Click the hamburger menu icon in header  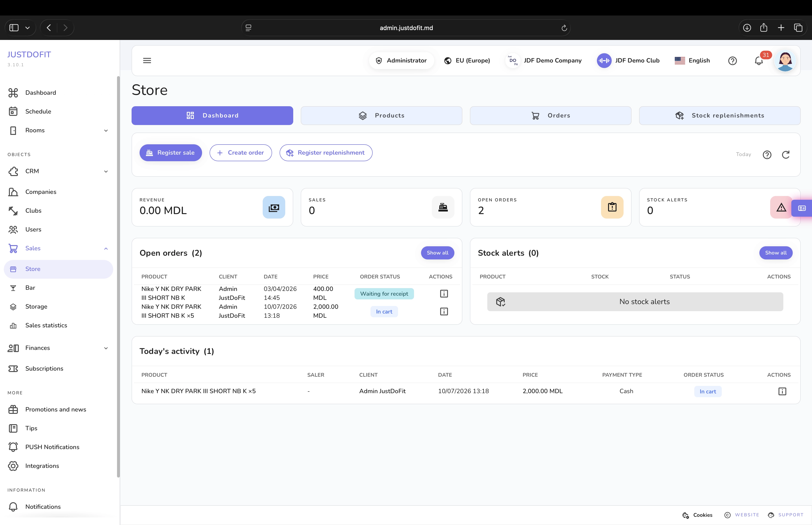tap(147, 60)
